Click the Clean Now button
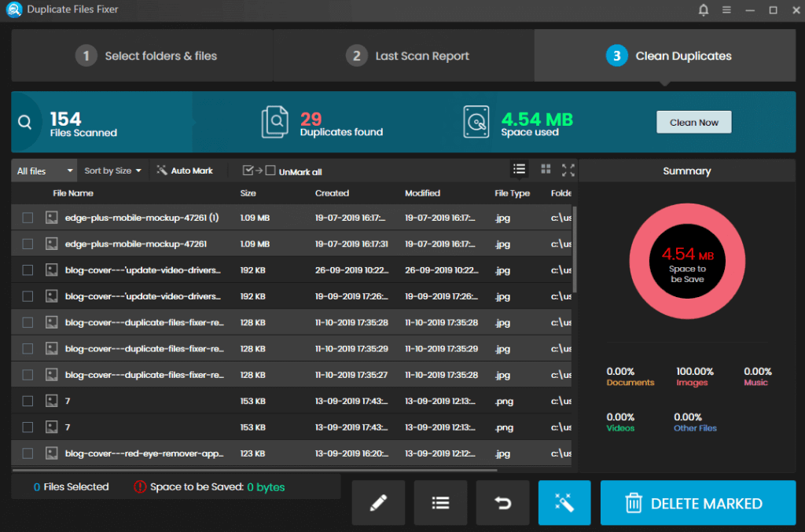805x532 pixels. 693,122
